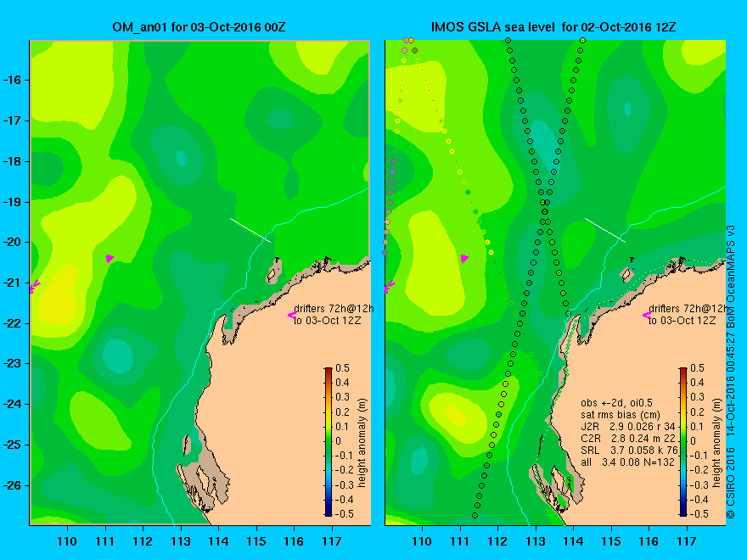Select the J2R satellite statistics row
This screenshot has width=747, height=560.
tap(628, 427)
